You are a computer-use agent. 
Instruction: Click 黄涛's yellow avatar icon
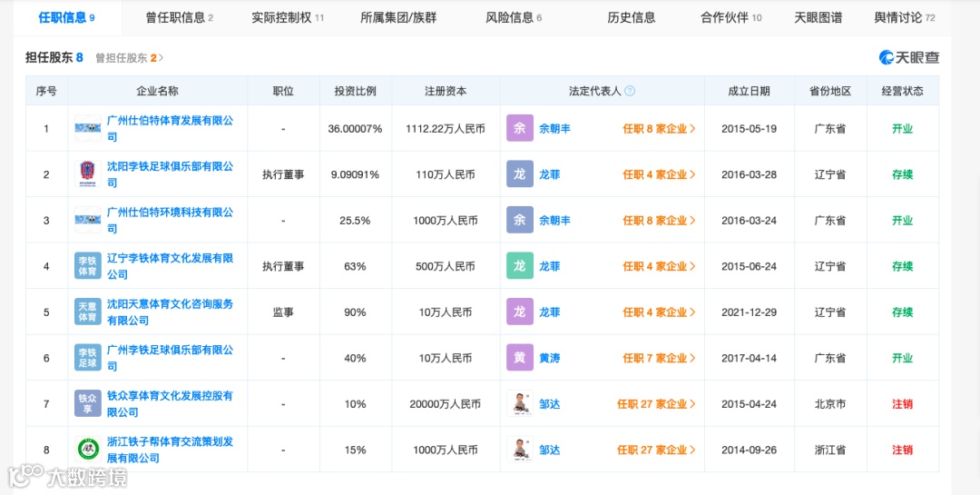tap(520, 358)
